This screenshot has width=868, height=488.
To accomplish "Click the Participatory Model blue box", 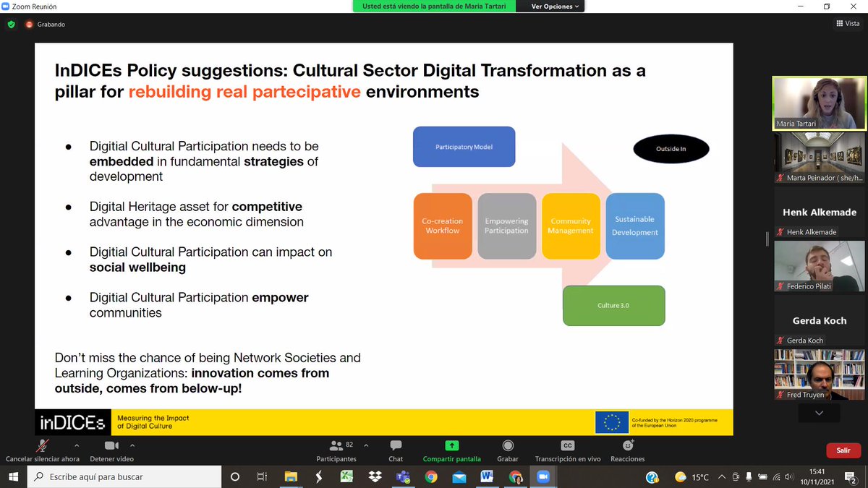I will coord(464,147).
